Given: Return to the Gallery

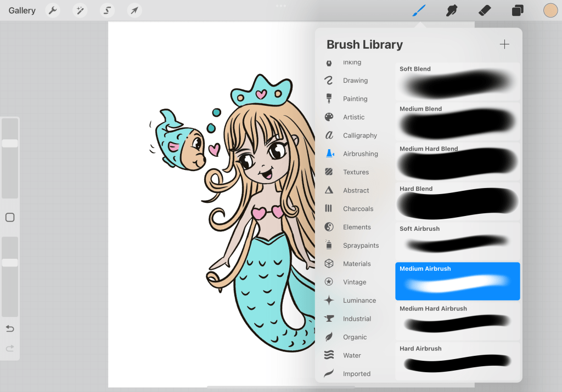Looking at the screenshot, I should (x=22, y=10).
